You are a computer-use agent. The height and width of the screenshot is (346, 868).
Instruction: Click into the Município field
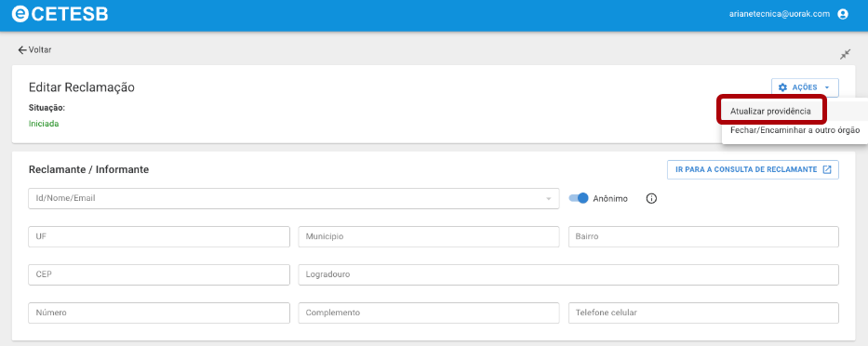click(x=429, y=236)
